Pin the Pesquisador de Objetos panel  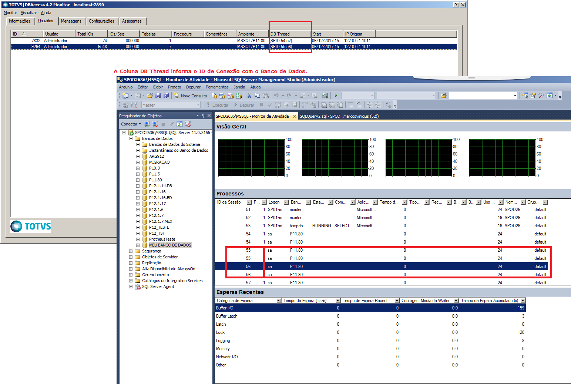point(203,115)
